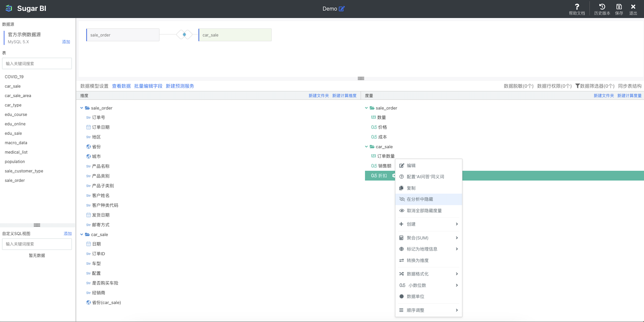Click globe icon next to 省份(car_sale)
The height and width of the screenshot is (322, 644).
coord(88,302)
